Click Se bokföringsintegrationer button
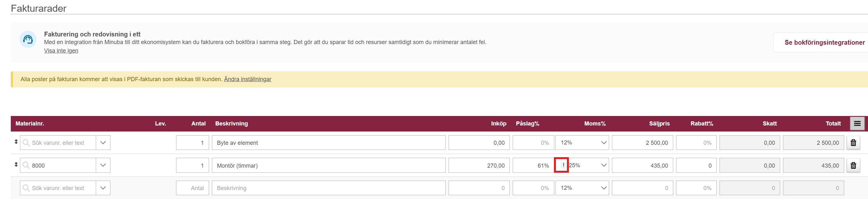Image resolution: width=868 pixels, height=199 pixels. 824,42
